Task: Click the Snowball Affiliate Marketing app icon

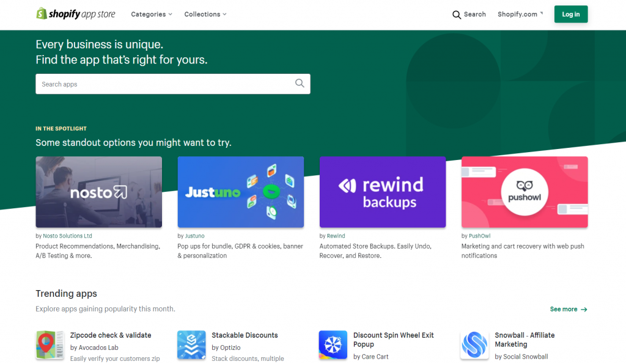Action: click(x=474, y=344)
